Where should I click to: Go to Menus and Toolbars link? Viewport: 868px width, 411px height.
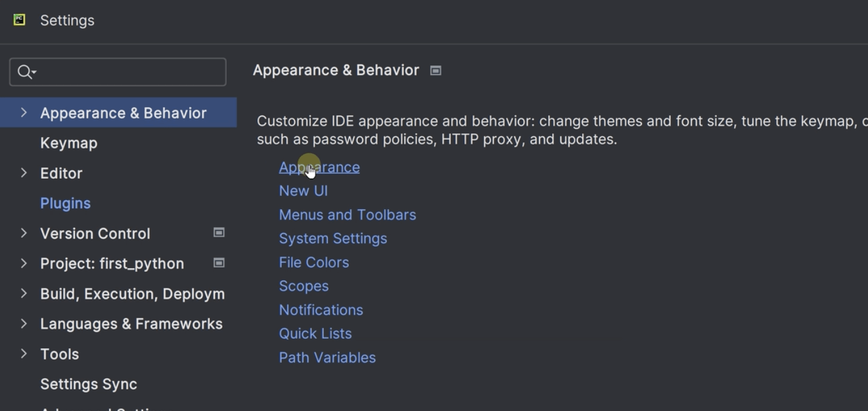pyautogui.click(x=347, y=215)
